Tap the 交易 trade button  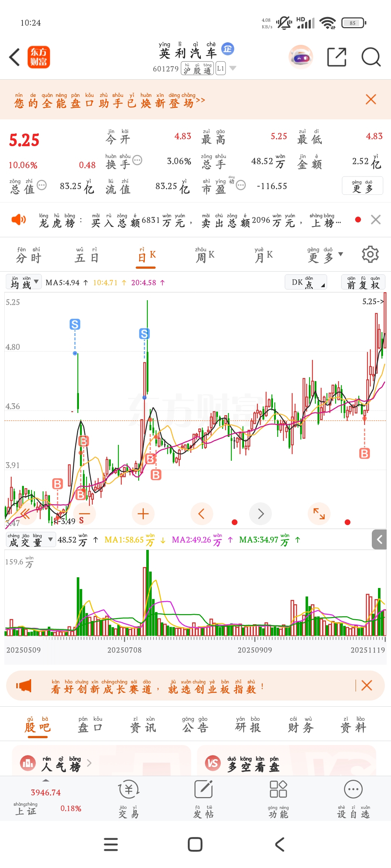[129, 799]
